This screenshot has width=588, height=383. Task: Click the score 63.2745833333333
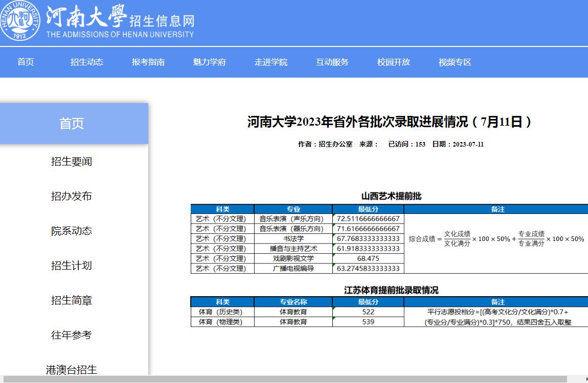click(368, 269)
